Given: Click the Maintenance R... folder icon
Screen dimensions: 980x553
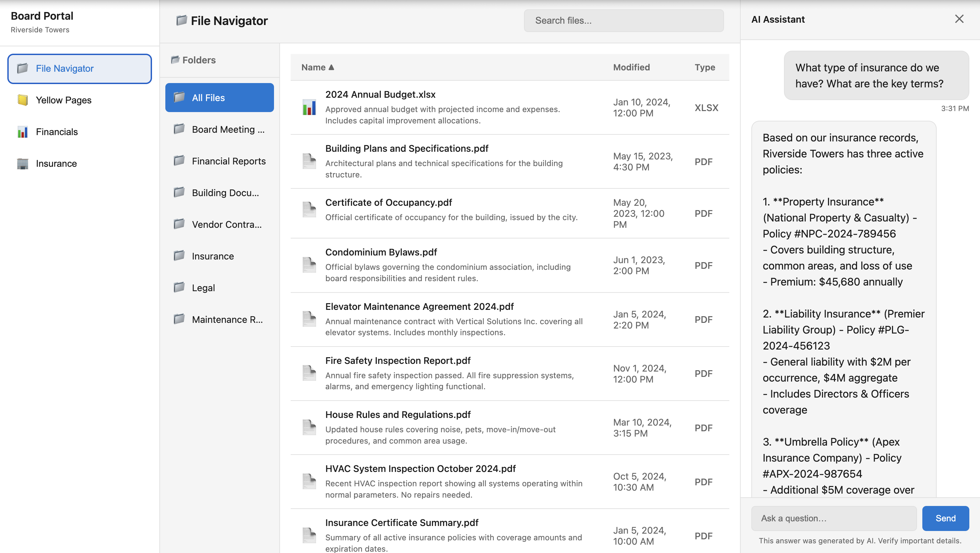Looking at the screenshot, I should (x=179, y=319).
